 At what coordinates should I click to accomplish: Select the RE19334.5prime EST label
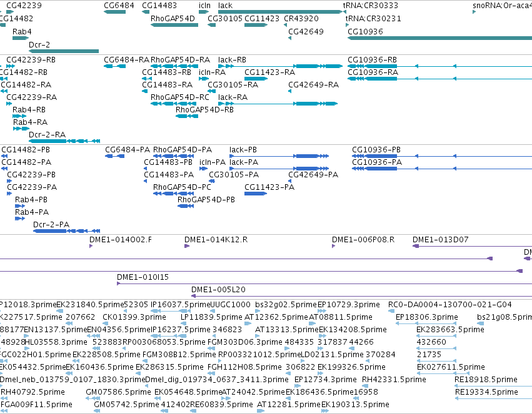click(x=486, y=392)
